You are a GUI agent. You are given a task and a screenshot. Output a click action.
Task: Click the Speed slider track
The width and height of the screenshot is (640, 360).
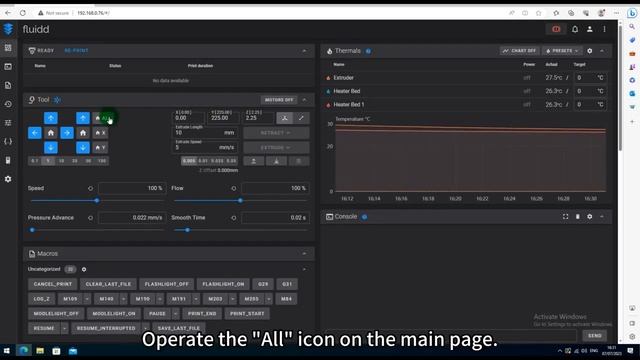(97, 200)
